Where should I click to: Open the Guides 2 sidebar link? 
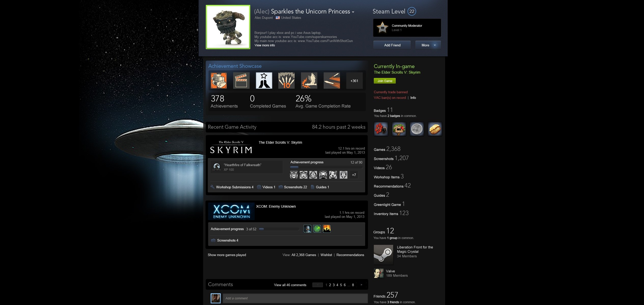(x=381, y=195)
